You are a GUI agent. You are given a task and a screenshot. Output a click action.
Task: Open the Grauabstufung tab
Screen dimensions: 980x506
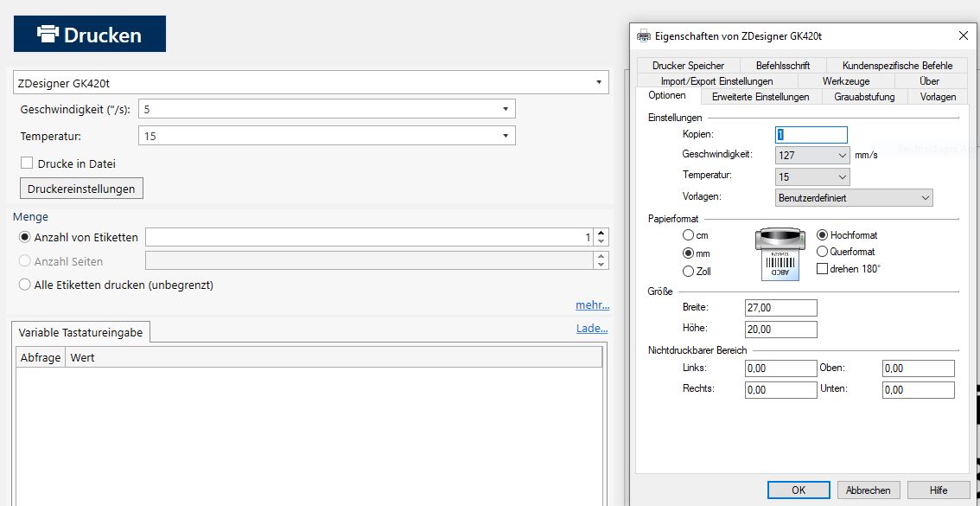[x=864, y=96]
